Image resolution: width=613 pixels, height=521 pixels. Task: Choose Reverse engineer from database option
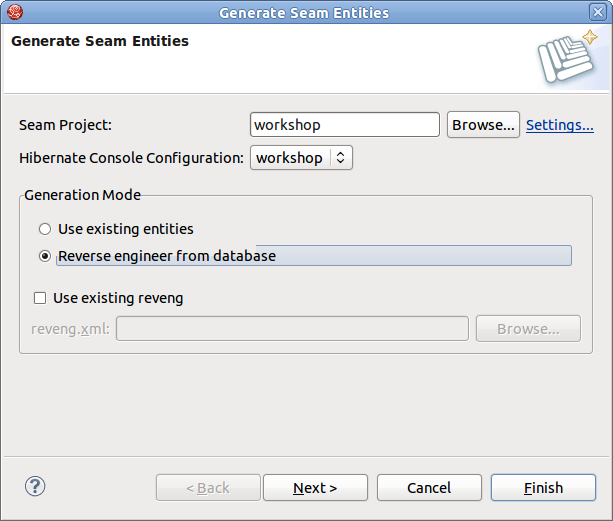[x=45, y=256]
